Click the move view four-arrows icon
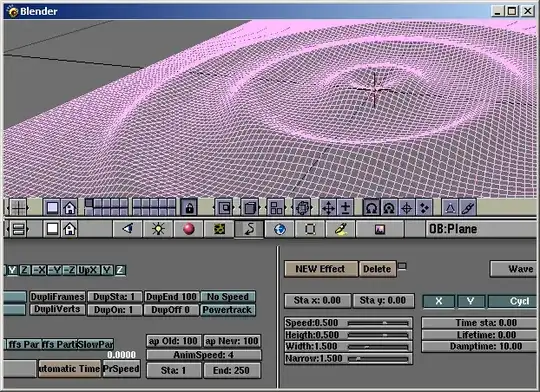The image size is (540, 392). (x=328, y=208)
